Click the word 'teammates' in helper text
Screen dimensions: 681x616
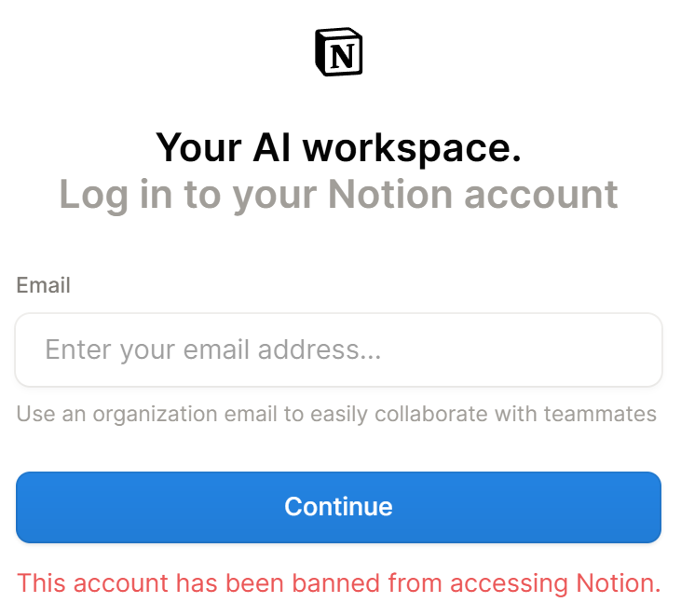600,414
